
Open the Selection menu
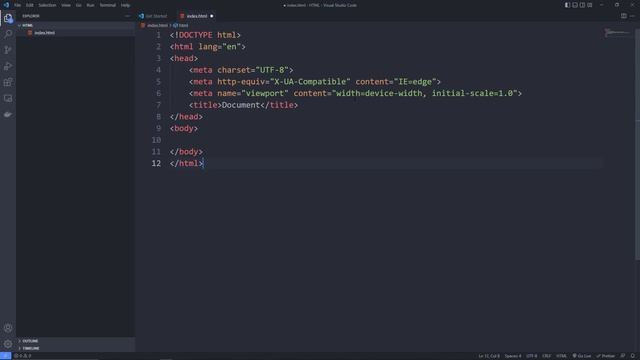(x=47, y=5)
